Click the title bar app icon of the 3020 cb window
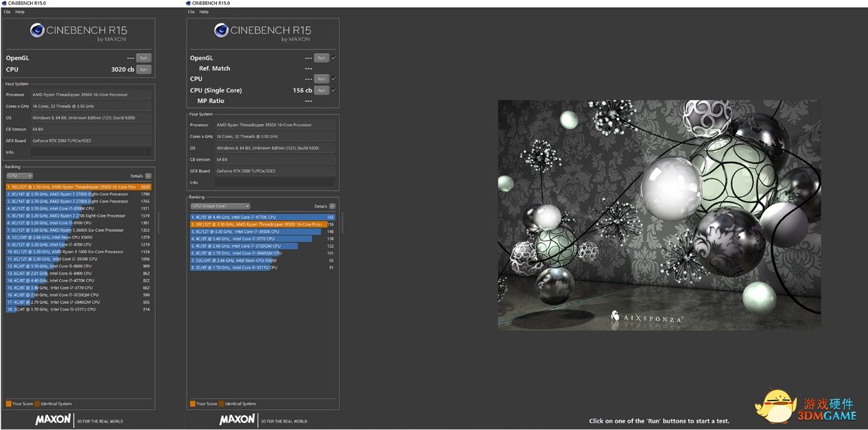Image resolution: width=868 pixels, height=430 pixels. coord(4,3)
